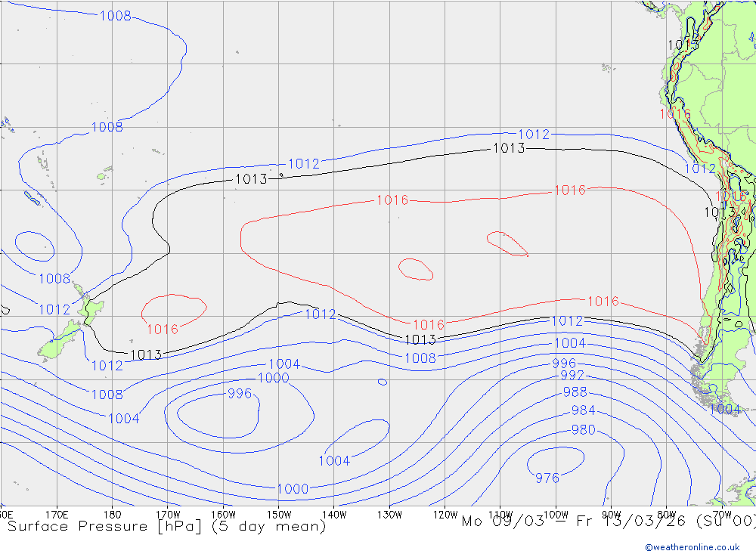Click the 984 isobar label

pyautogui.click(x=583, y=410)
